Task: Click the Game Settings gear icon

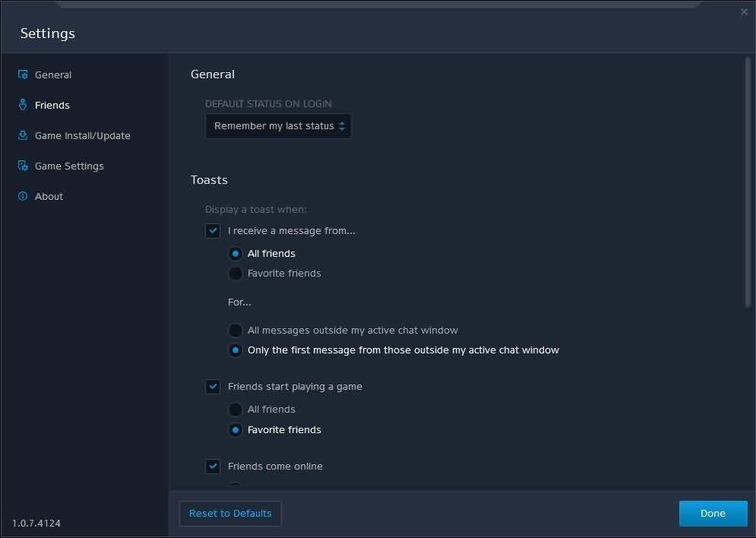Action: (23, 166)
